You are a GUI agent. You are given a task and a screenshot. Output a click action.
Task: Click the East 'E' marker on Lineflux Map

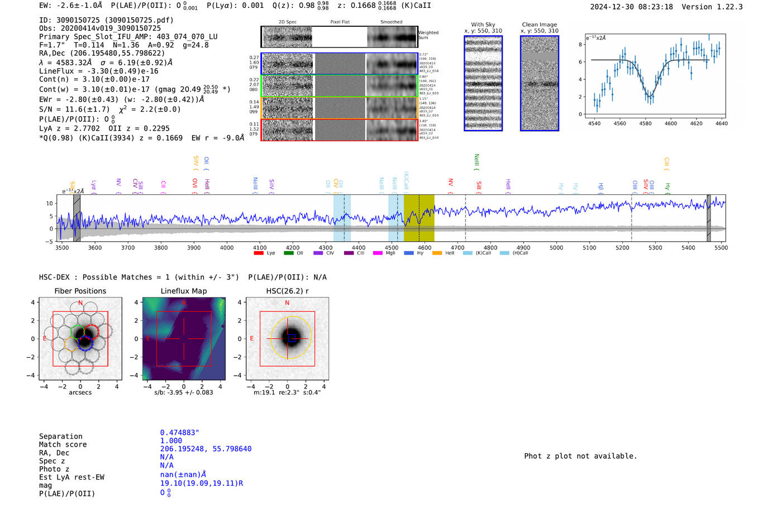[x=148, y=339]
